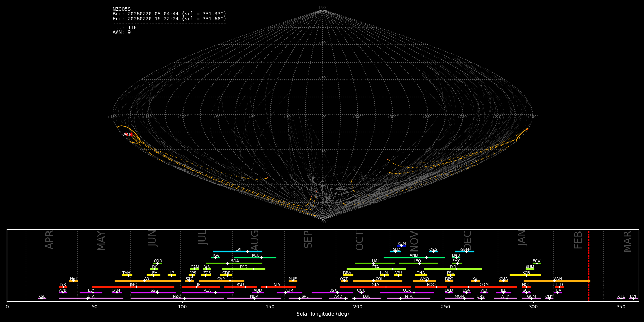The image size is (644, 322).
Task: Click the PER shower bar
Action: tap(244, 269)
